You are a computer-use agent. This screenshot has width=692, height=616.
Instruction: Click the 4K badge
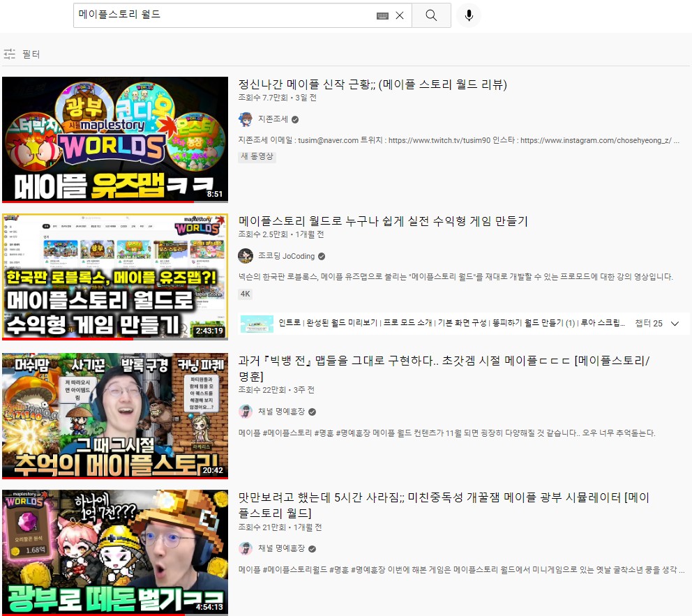[246, 294]
